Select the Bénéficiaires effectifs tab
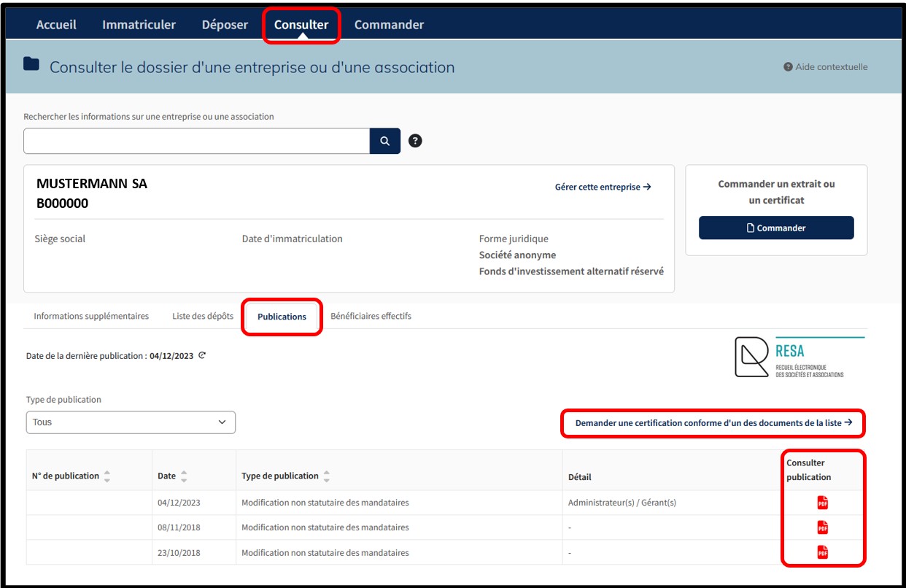This screenshot has height=588, width=906. coord(371,317)
